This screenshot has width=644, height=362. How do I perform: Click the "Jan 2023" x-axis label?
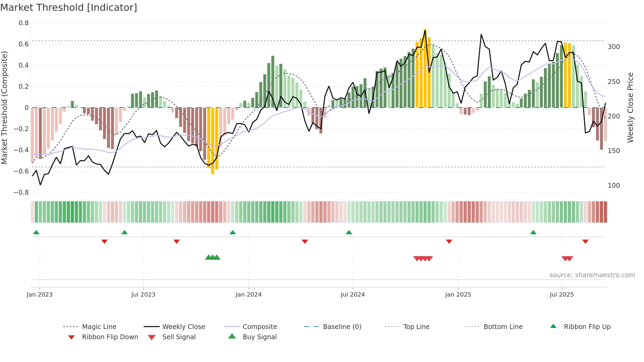(40, 295)
